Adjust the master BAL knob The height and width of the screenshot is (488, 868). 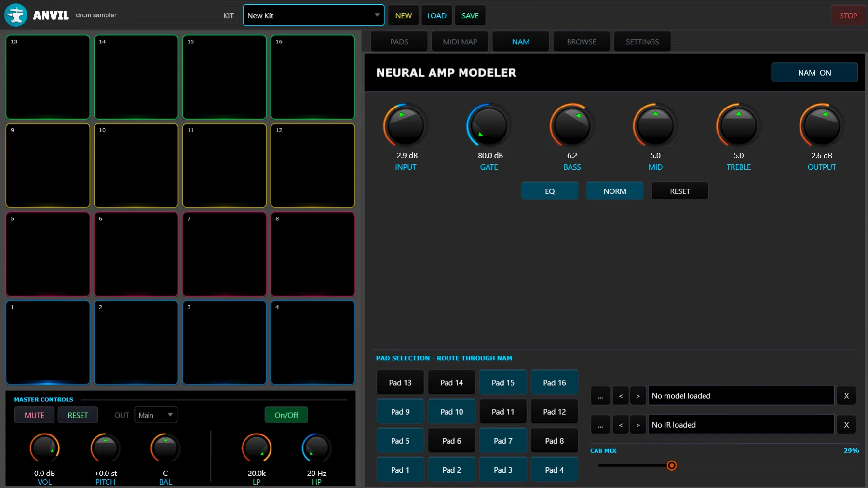[165, 448]
